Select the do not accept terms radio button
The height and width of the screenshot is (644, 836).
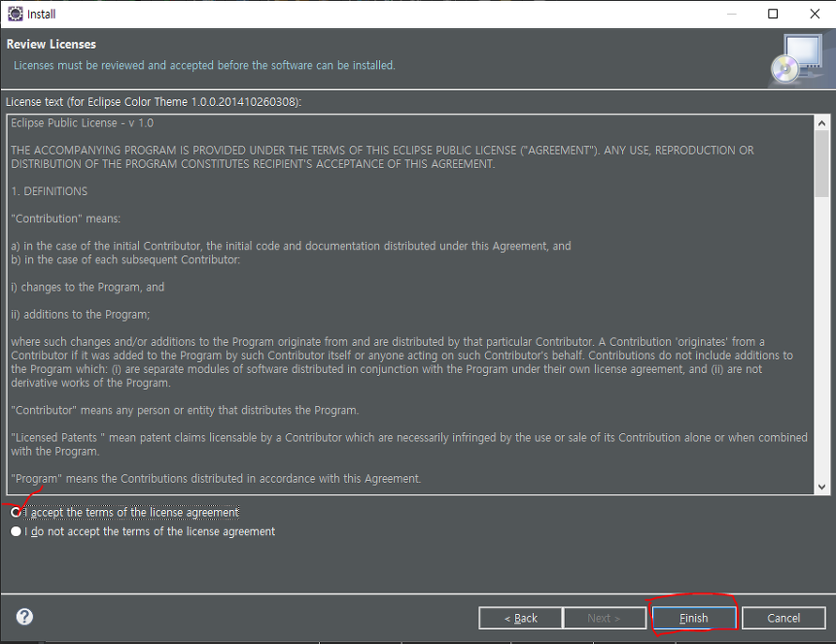(16, 531)
